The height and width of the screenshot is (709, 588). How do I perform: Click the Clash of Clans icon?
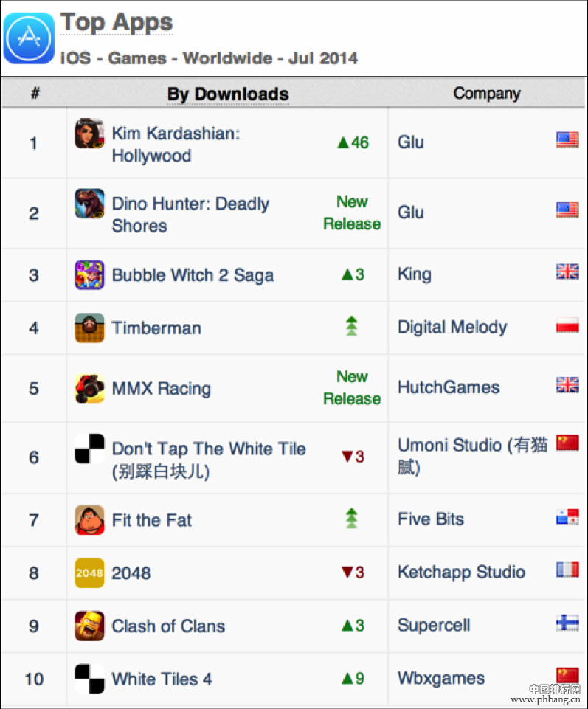click(x=89, y=626)
